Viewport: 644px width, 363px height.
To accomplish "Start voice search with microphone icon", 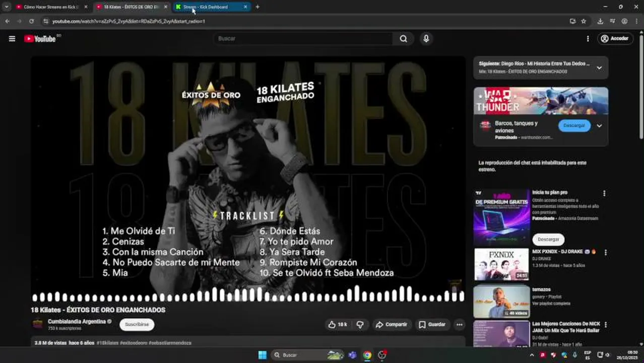I will tap(426, 38).
